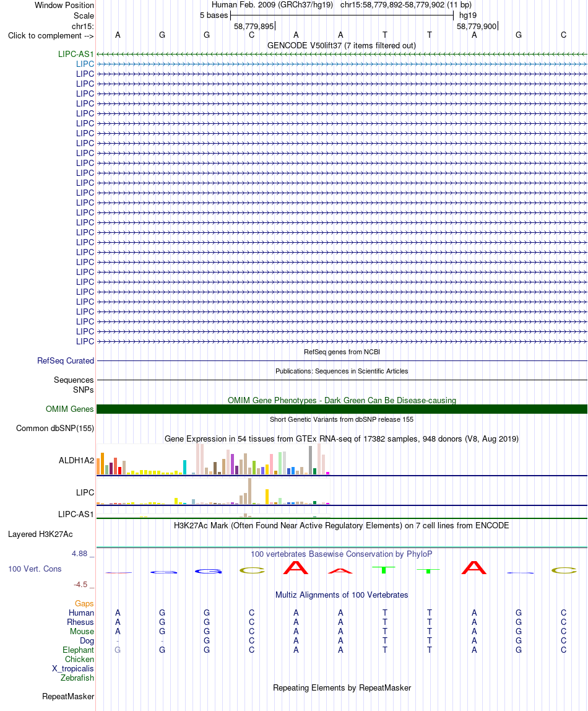The width and height of the screenshot is (588, 711).
Task: Open 'RefSeq genes from NCBI' track title
Action: 342,352
